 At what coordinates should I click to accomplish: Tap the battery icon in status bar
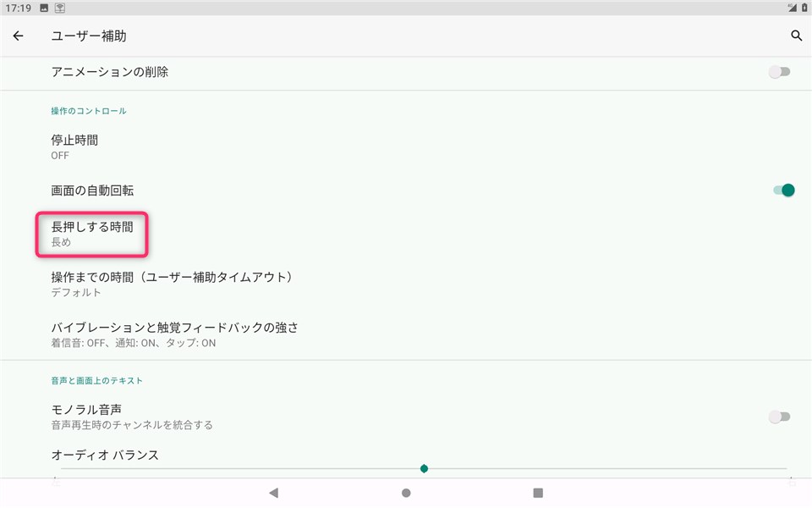[x=804, y=8]
